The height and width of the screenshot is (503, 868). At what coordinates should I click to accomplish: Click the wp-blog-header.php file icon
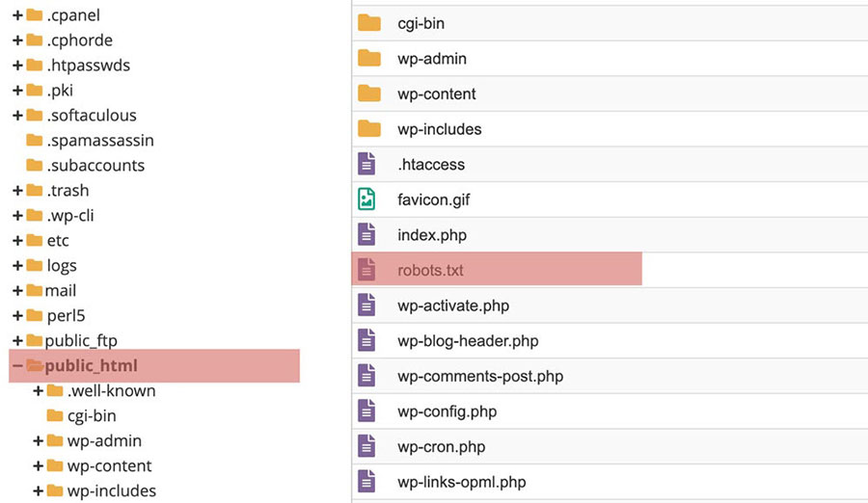(x=366, y=340)
